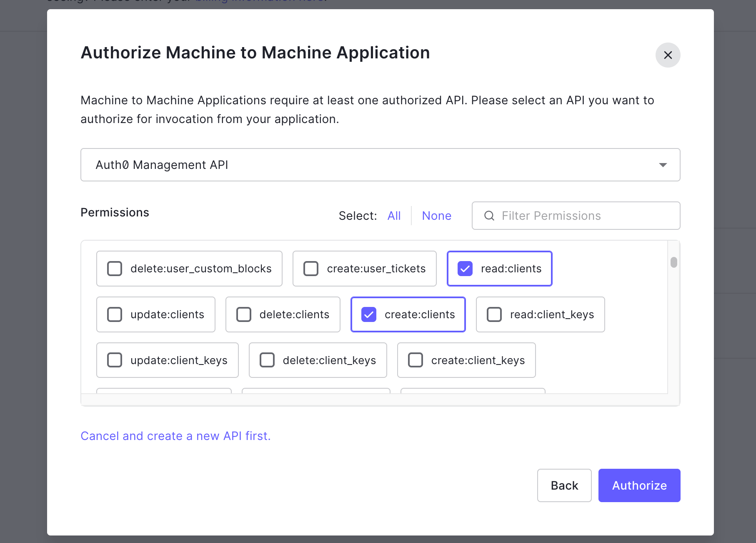Tick the update:client_keys checkbox
The height and width of the screenshot is (543, 756).
pyautogui.click(x=115, y=360)
